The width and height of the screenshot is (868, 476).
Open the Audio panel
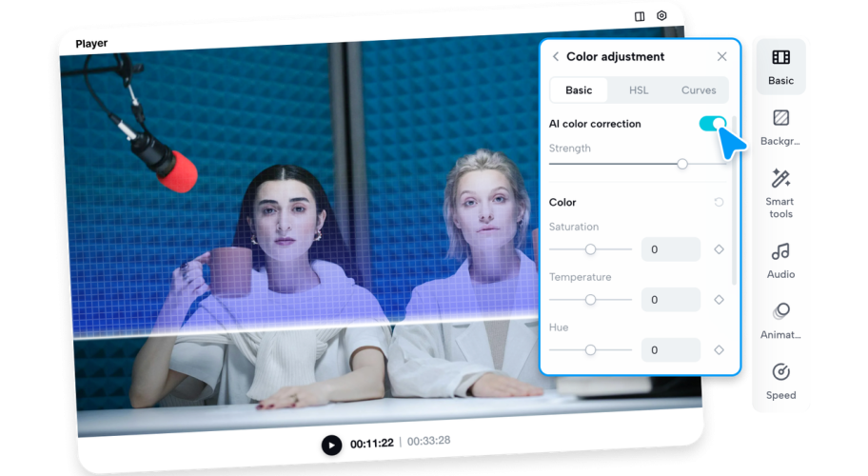click(x=780, y=260)
